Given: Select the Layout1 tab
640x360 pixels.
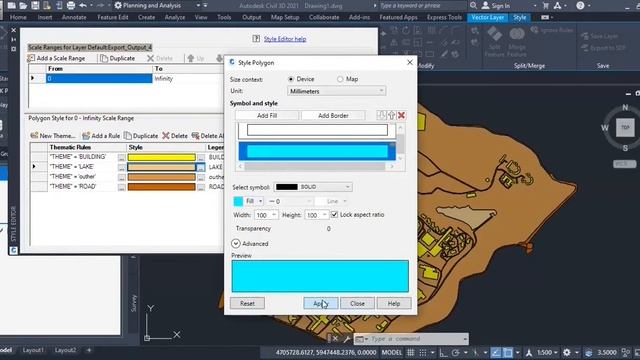Looking at the screenshot, I should click(x=33, y=350).
